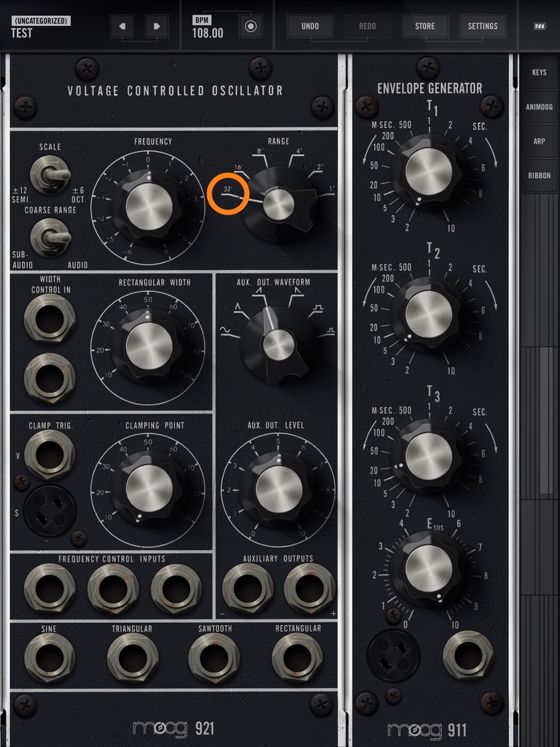The width and height of the screenshot is (560, 747).
Task: Flip the Coarse Range Sub-Audio/Audio switch
Action: [x=50, y=237]
